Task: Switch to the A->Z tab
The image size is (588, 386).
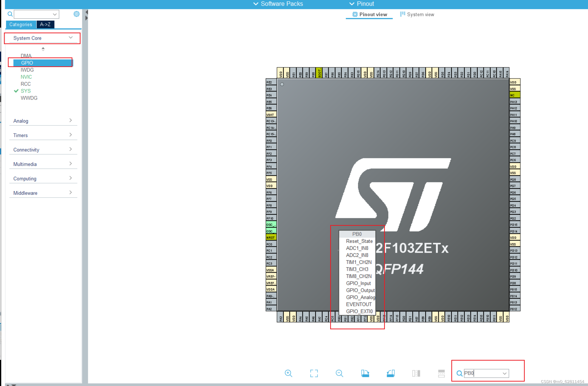Action: coord(46,24)
